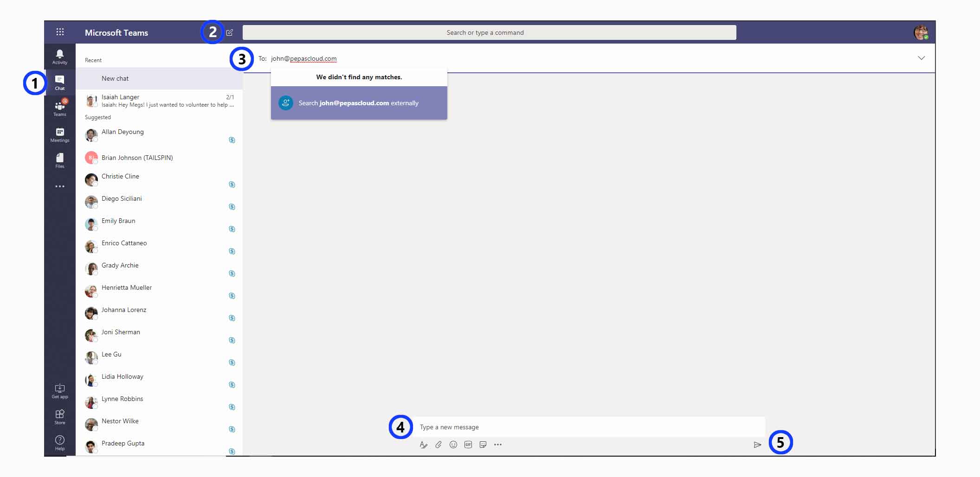Image resolution: width=980 pixels, height=477 pixels.
Task: Click the Microsoft Teams title text
Action: 116,32
